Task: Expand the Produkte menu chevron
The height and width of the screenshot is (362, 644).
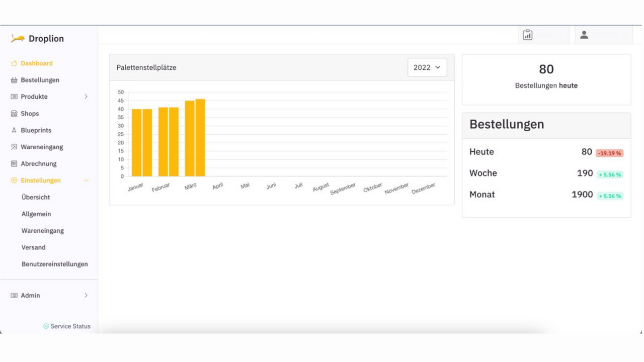Action: [x=86, y=97]
